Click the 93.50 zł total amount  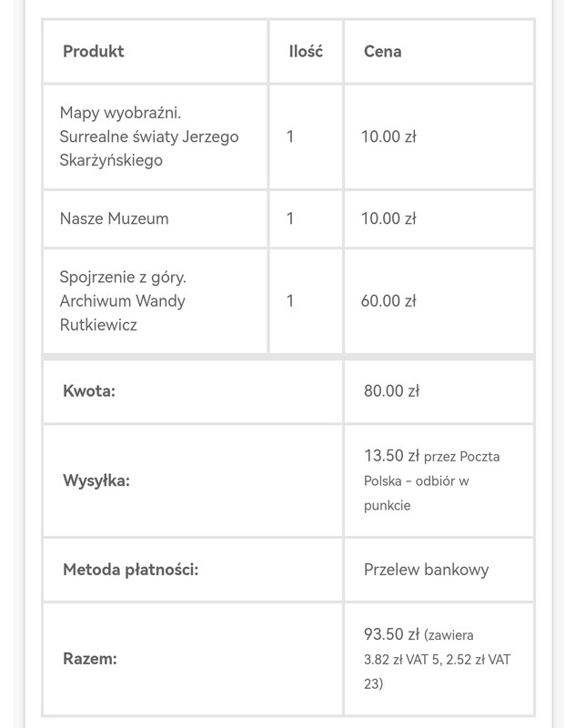(x=391, y=634)
